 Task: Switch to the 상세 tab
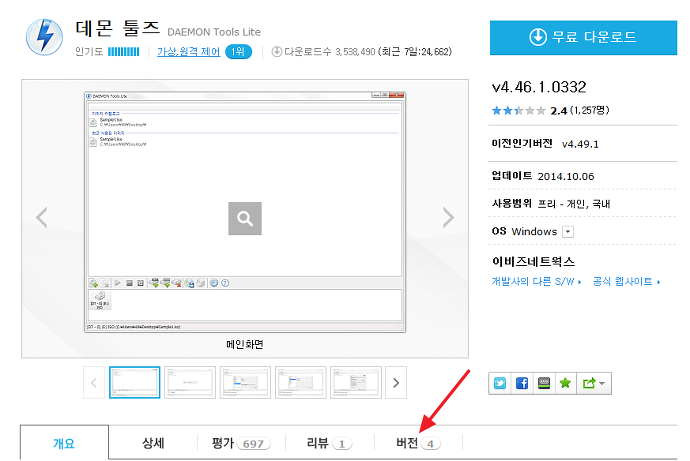coord(153,443)
